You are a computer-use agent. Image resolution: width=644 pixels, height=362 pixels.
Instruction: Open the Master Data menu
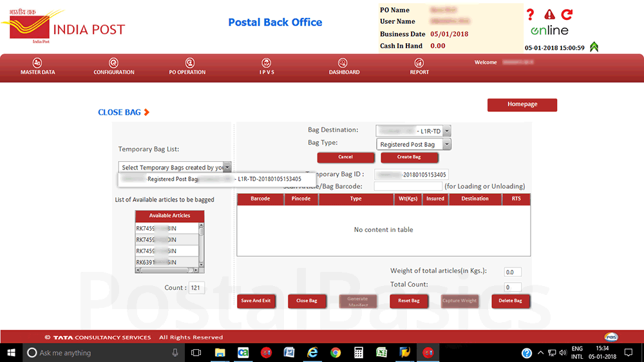pos(38,67)
